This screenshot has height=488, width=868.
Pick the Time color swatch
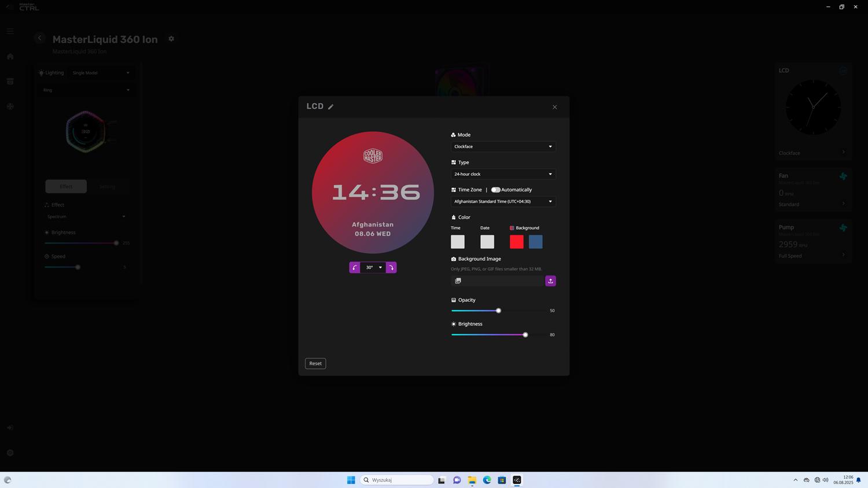pos(458,242)
